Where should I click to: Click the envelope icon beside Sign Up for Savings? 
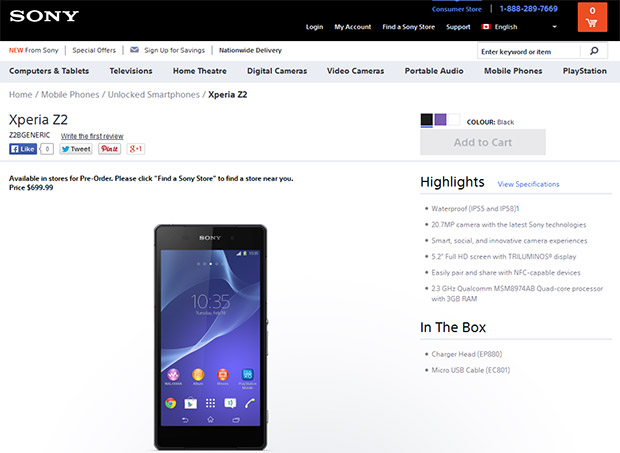[x=134, y=50]
